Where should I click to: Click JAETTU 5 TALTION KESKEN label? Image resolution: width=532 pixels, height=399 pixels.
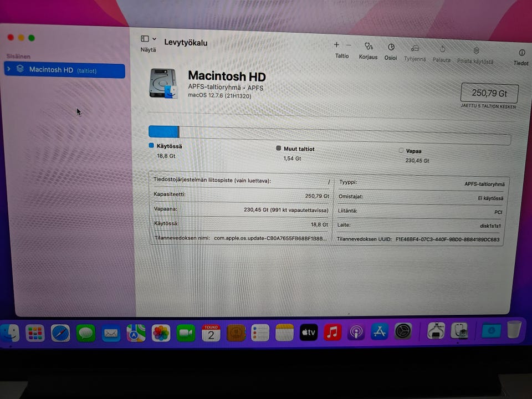(x=488, y=106)
